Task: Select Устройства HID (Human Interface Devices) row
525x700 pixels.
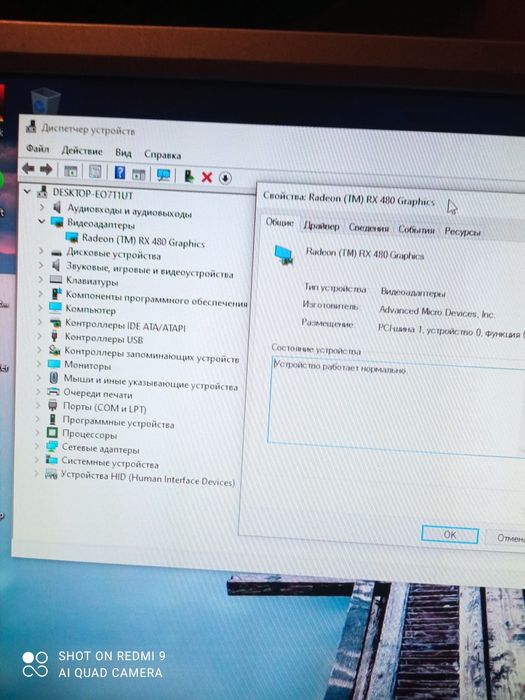Action: (x=148, y=478)
